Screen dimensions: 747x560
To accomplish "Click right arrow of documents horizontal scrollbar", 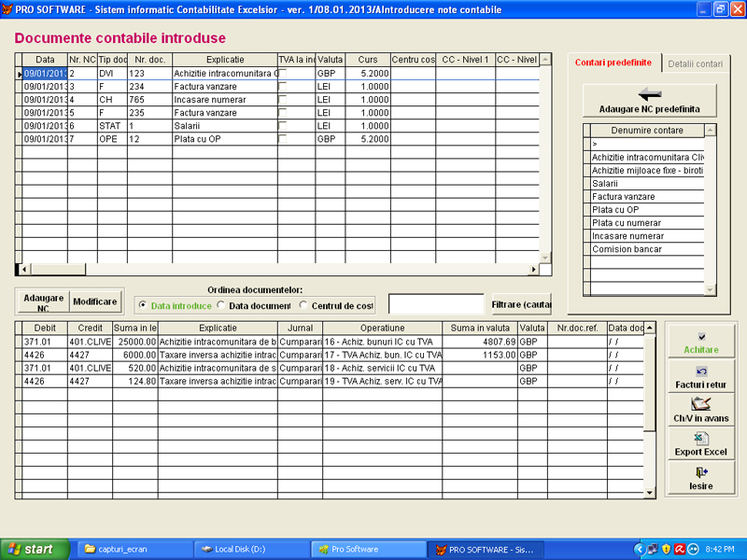I will point(533,269).
